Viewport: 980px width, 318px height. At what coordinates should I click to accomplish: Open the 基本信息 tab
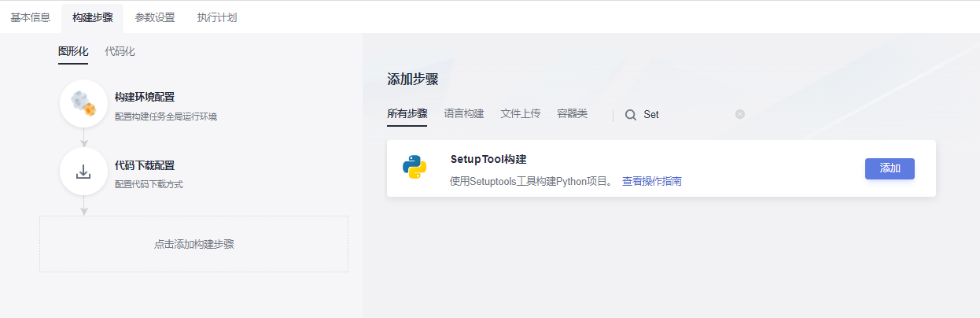31,17
